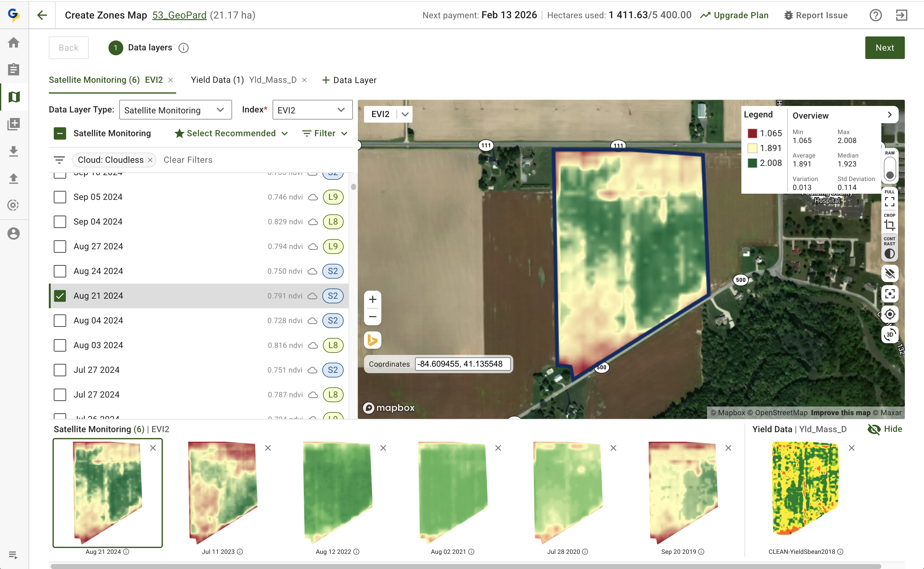Viewport: 924px width, 569px height.
Task: Expand Data Layer Type dropdown
Action: coord(175,110)
